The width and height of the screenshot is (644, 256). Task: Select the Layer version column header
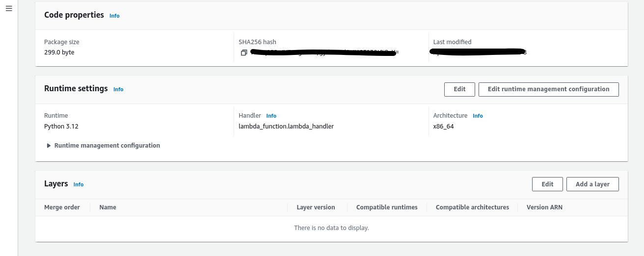pos(316,207)
